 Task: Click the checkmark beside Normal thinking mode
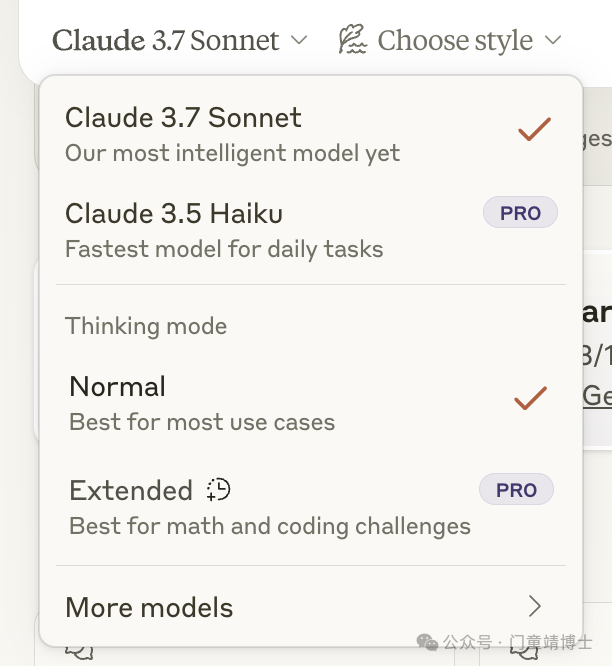click(x=530, y=398)
